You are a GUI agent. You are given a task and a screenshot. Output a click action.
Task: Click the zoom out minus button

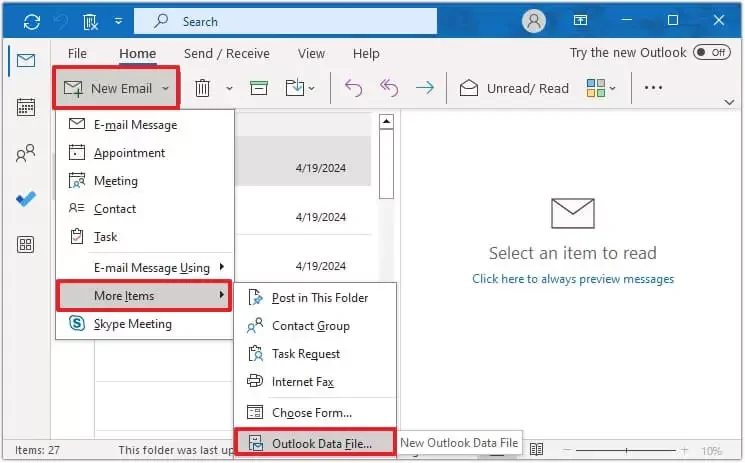click(x=568, y=450)
